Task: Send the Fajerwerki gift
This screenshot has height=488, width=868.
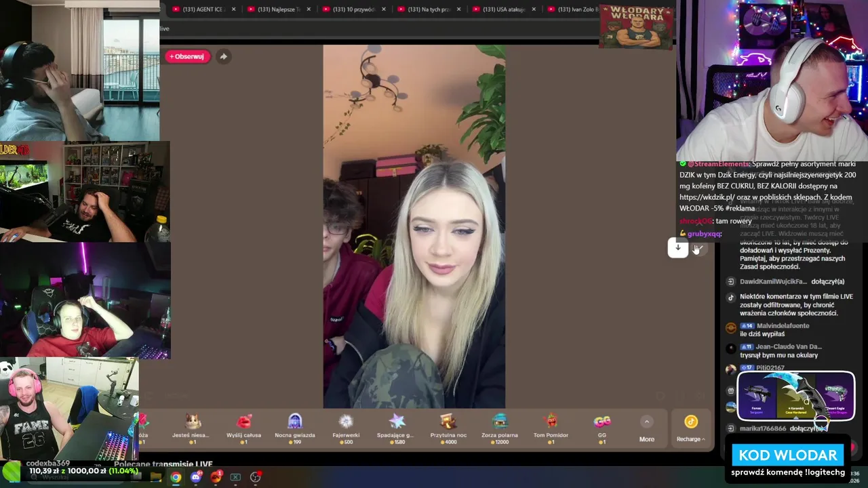Action: point(346,428)
